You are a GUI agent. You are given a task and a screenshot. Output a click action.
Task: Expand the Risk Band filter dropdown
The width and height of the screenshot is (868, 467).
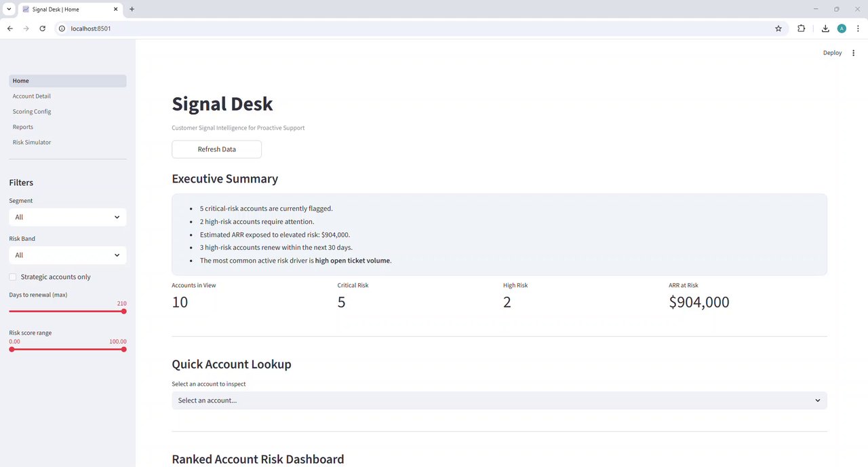coord(67,255)
